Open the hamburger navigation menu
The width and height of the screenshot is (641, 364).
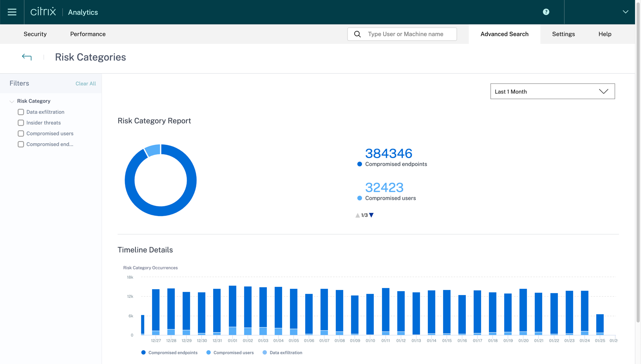[12, 12]
